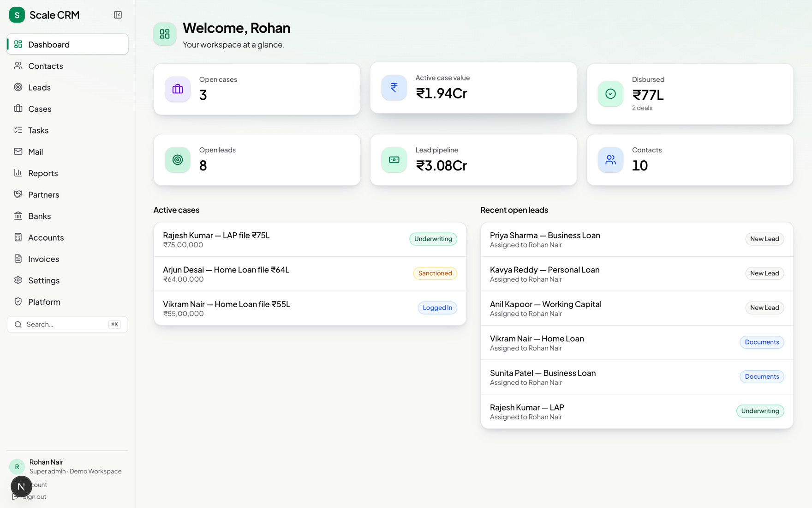The width and height of the screenshot is (812, 508).
Task: Open the Dashboard menu item
Action: pyautogui.click(x=67, y=44)
